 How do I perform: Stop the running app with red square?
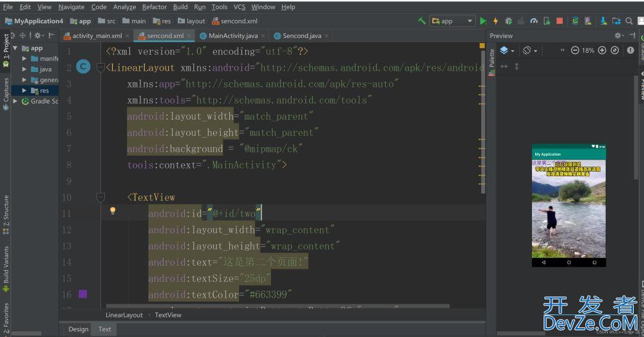click(x=560, y=21)
